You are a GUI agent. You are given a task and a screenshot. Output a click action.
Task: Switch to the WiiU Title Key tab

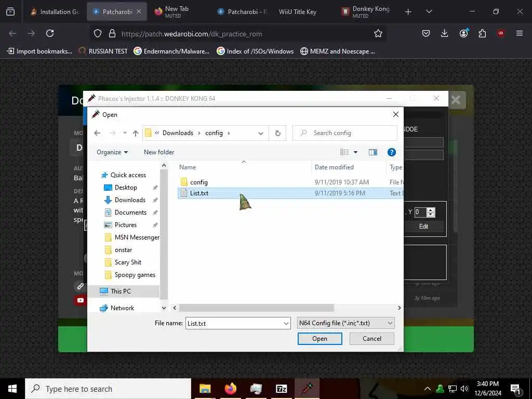tap(297, 11)
